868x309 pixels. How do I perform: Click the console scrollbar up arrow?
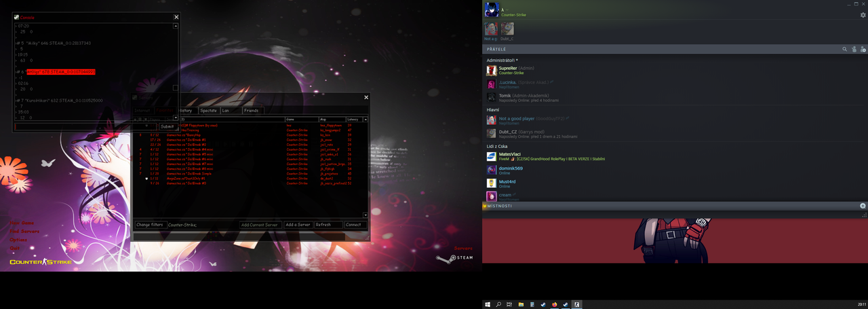pos(176,26)
